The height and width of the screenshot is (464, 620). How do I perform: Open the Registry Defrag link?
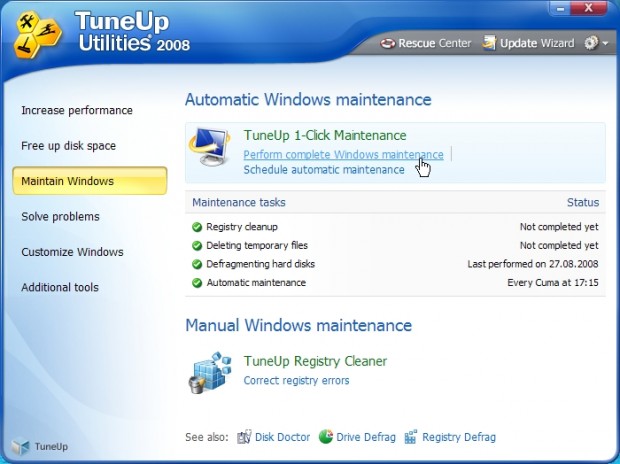point(459,437)
